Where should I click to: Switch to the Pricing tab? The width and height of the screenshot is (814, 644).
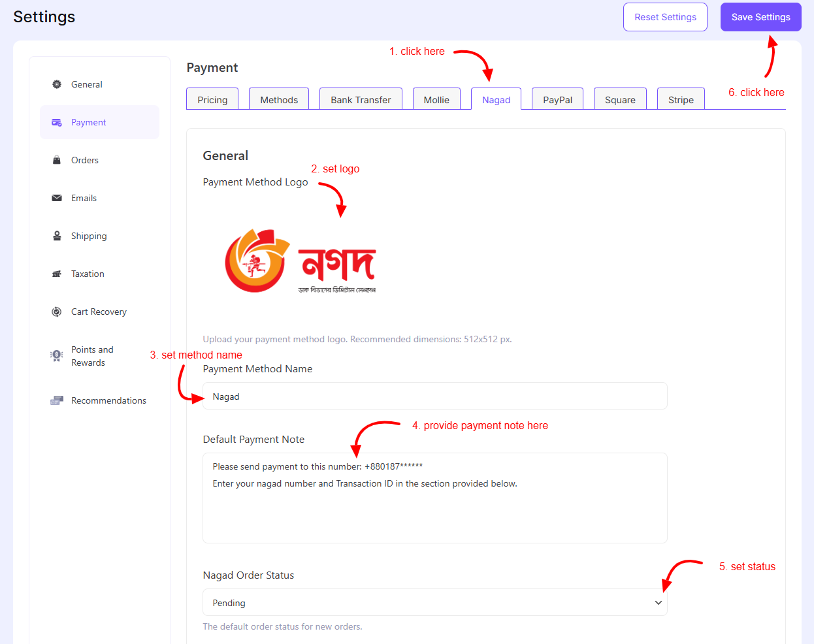pos(212,99)
